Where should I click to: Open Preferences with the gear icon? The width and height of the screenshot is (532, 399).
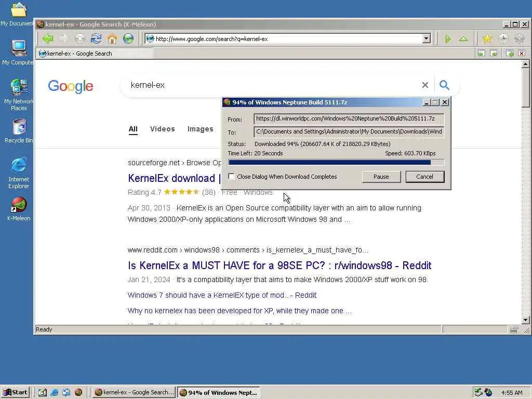tap(519, 39)
